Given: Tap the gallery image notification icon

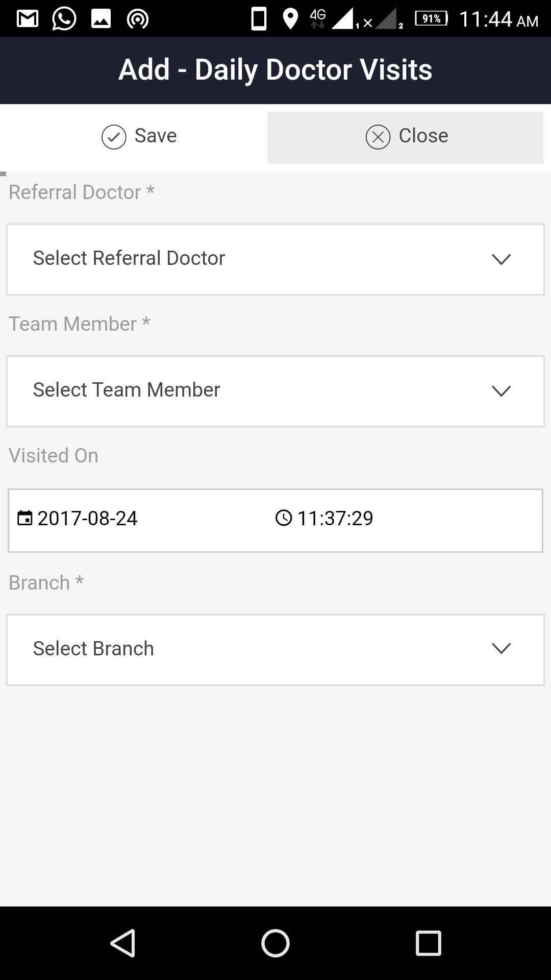Looking at the screenshot, I should coord(101,19).
